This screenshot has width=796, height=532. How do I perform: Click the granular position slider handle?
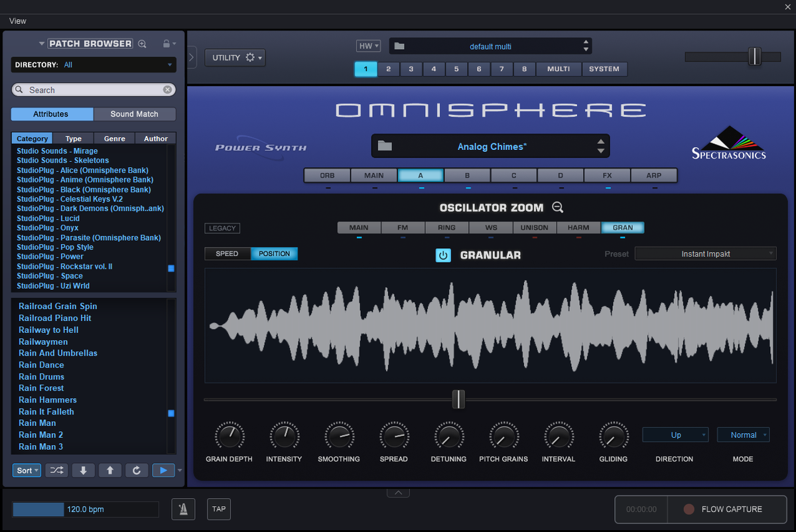[458, 399]
